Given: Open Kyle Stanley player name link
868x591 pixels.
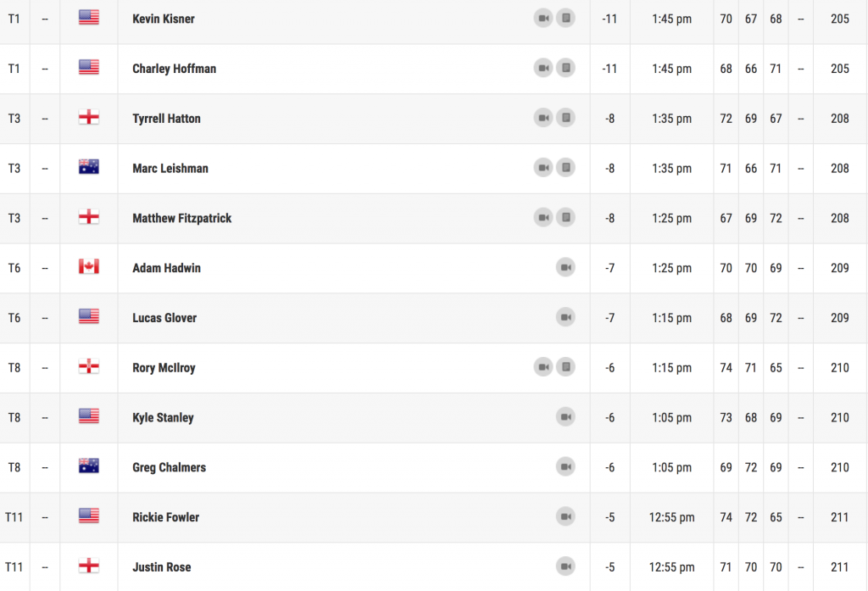Looking at the screenshot, I should pos(164,418).
